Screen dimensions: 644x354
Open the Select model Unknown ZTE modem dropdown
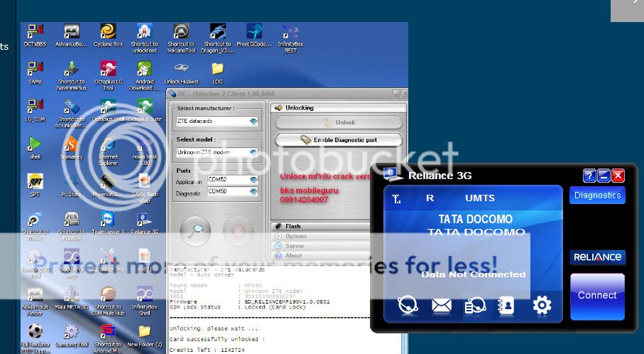pyautogui.click(x=217, y=152)
